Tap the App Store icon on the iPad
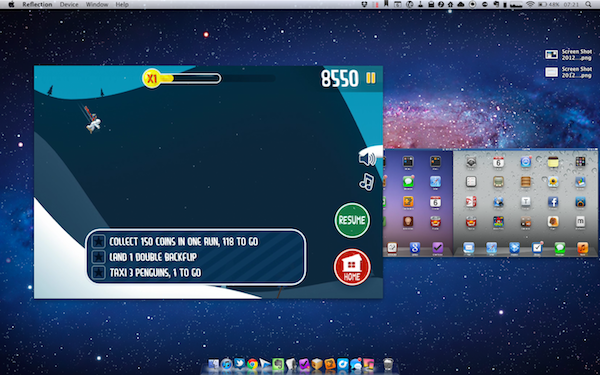Image resolution: width=600 pixels, height=375 pixels. 526,162
